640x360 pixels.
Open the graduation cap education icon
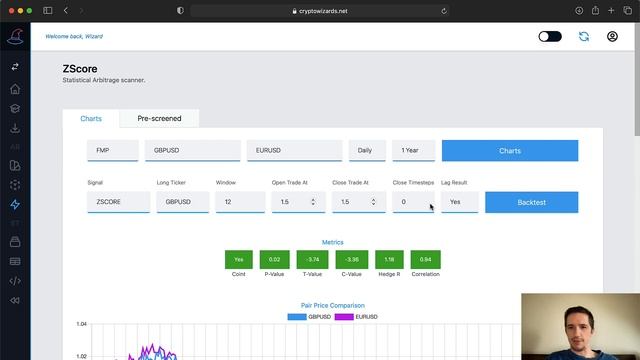pos(15,109)
